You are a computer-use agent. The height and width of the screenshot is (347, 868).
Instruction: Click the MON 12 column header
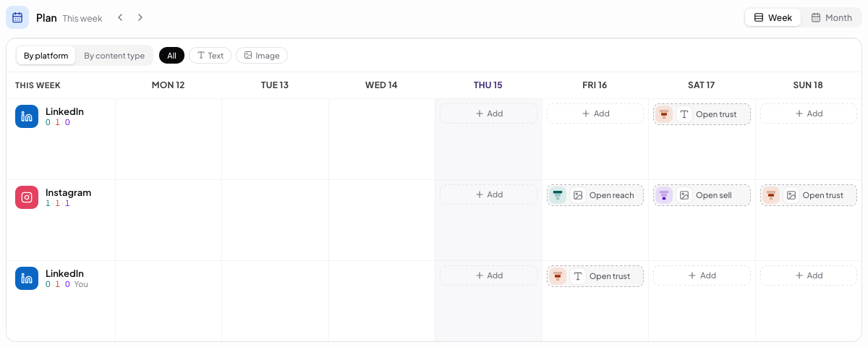[168, 85]
